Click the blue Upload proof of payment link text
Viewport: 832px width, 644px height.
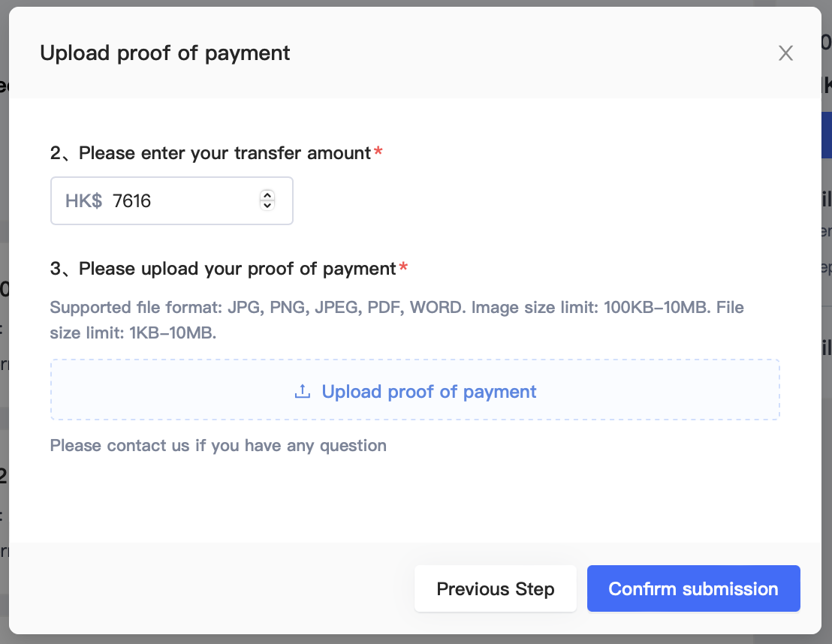coord(429,391)
